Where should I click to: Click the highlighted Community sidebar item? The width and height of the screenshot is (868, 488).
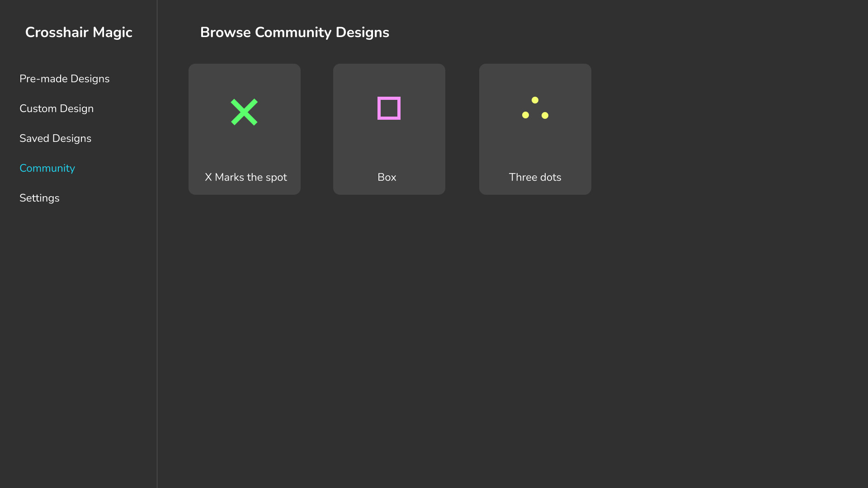(x=47, y=168)
